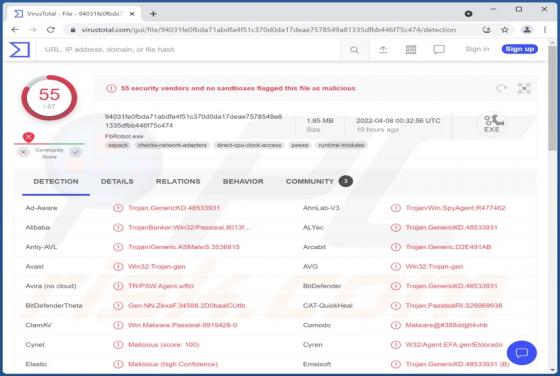The image size is (560, 376).
Task: Open the COMMUNITY tab
Action: pos(310,181)
